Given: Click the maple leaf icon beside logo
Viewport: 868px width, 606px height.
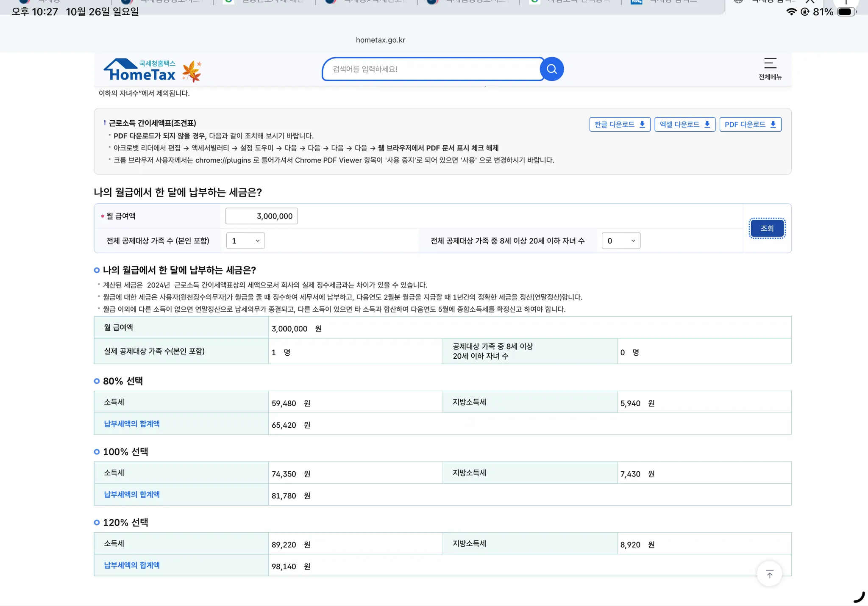Looking at the screenshot, I should tap(192, 71).
